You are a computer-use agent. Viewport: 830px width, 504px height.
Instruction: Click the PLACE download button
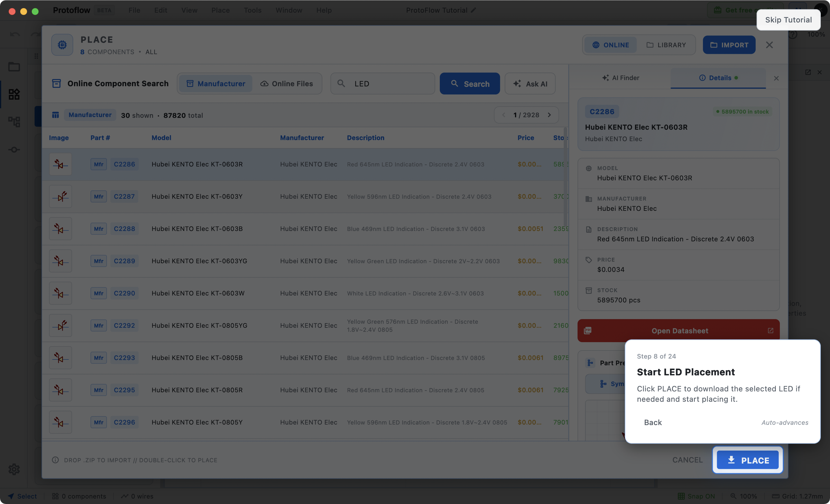point(748,460)
